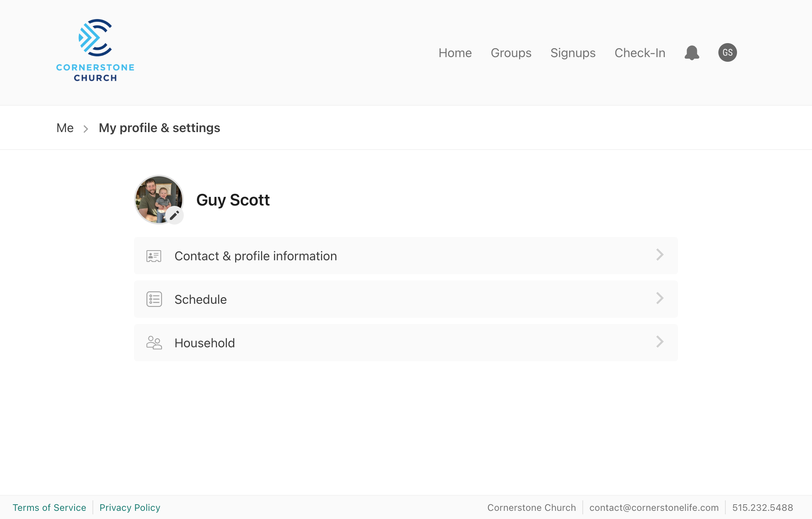Open the Groups menu item

pyautogui.click(x=511, y=53)
